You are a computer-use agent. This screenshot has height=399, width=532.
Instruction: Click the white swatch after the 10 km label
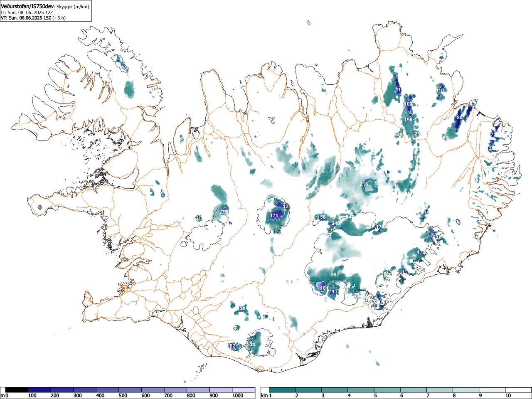point(519,390)
